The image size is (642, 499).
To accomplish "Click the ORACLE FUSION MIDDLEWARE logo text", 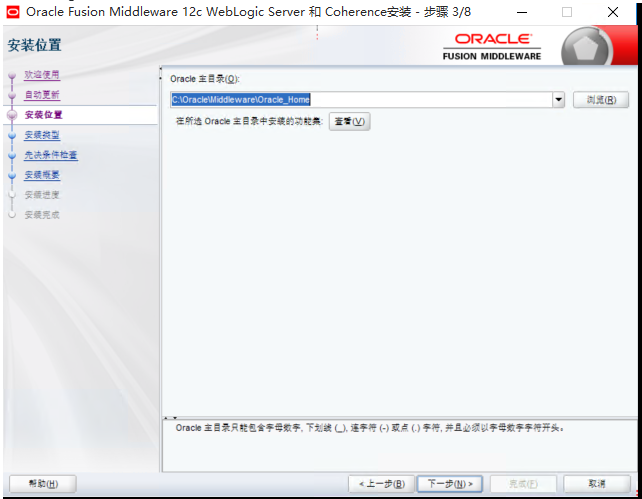I will tap(492, 47).
